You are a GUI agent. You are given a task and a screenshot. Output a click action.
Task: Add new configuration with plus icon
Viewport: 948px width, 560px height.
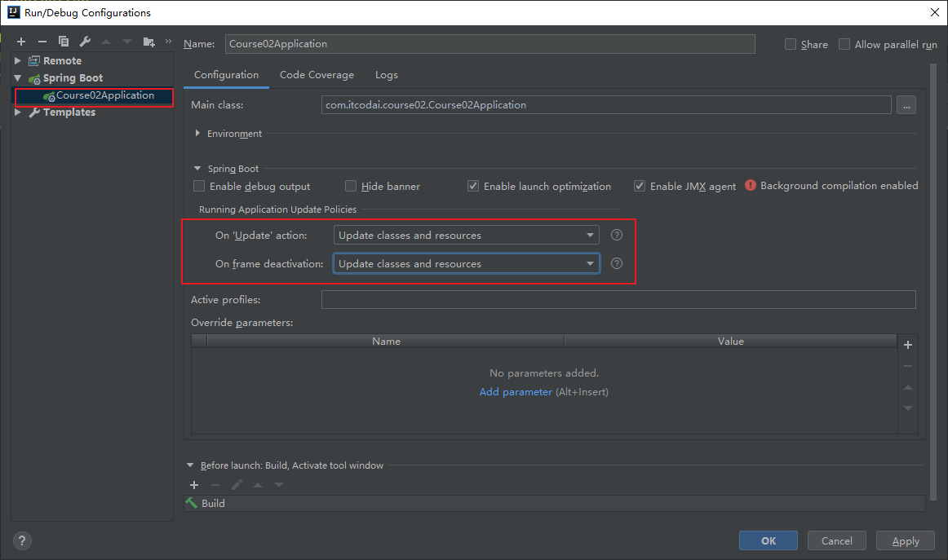21,42
